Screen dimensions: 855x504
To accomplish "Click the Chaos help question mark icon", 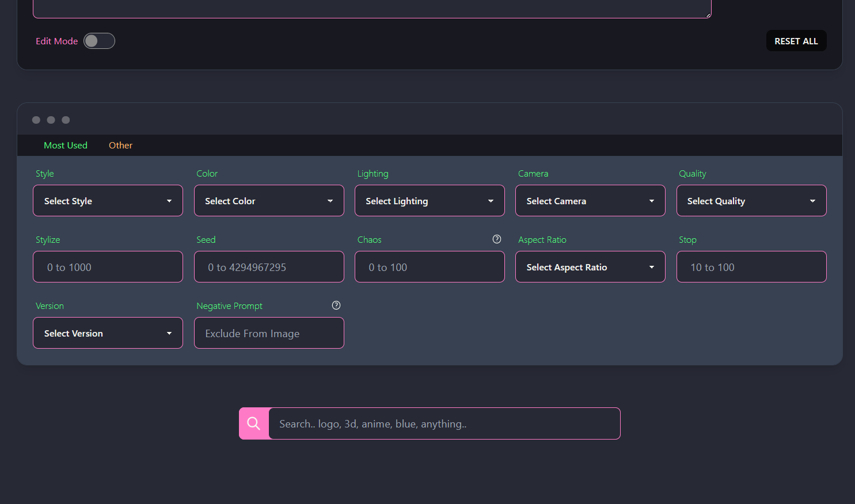I will [x=497, y=239].
